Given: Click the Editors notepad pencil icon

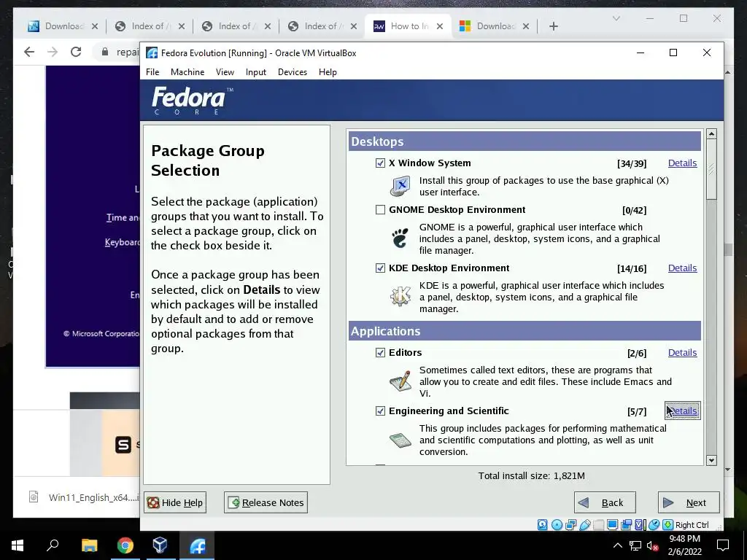Looking at the screenshot, I should (400, 381).
